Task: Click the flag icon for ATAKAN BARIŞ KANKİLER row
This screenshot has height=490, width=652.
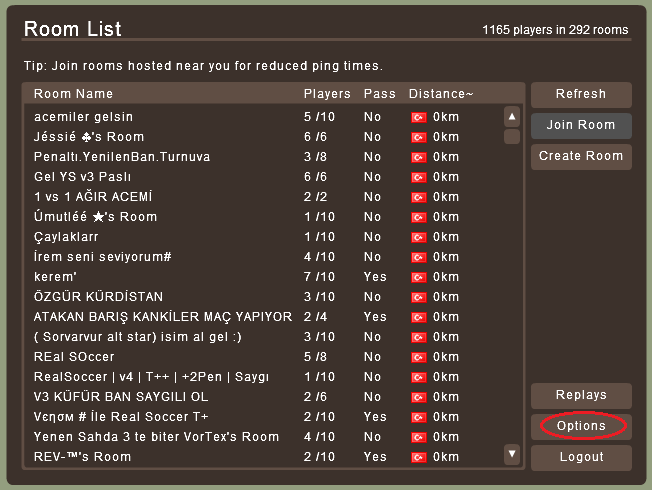Action: 419,317
